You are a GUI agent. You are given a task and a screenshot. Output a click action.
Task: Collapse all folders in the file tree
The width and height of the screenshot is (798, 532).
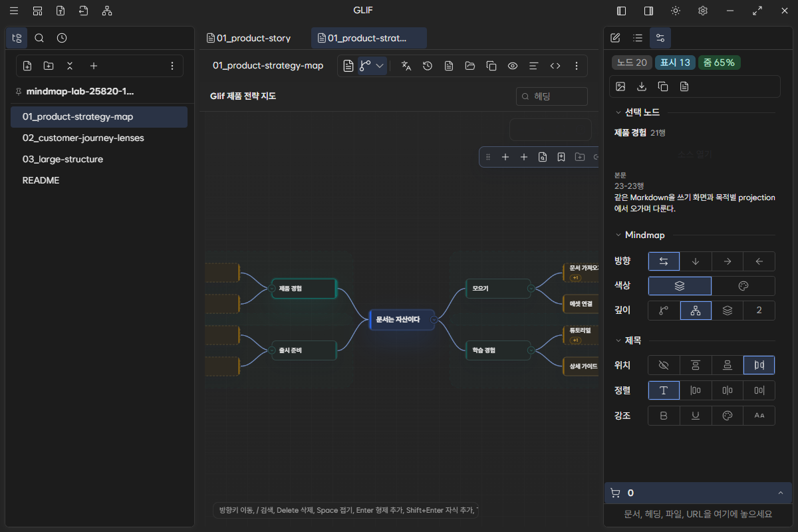70,66
